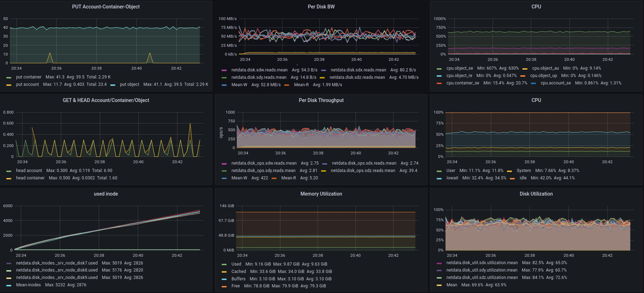Select the Free memory legend label
Screen dimensions: 644x293
coord(235,286)
